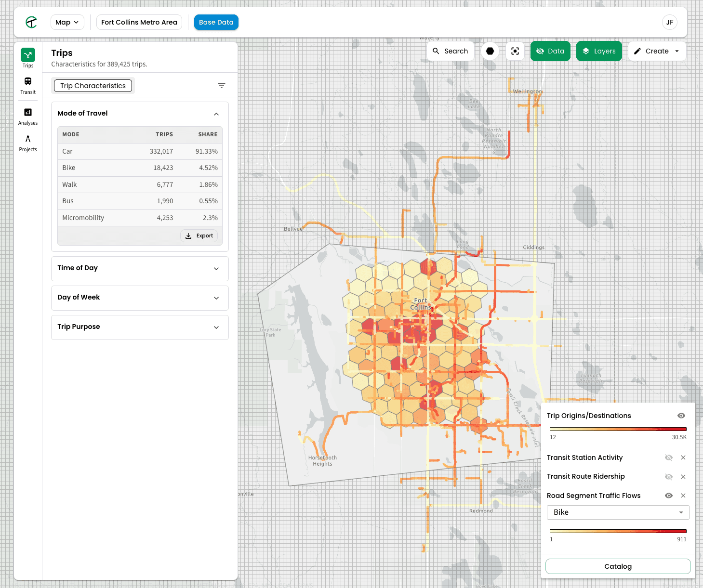Click the Trip Origins/Destinations color gradient bar
703x588 pixels.
tap(618, 429)
